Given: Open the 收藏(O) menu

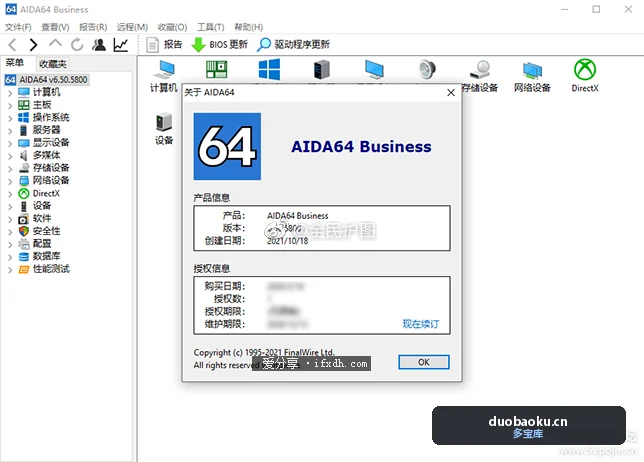Looking at the screenshot, I should coord(172,27).
